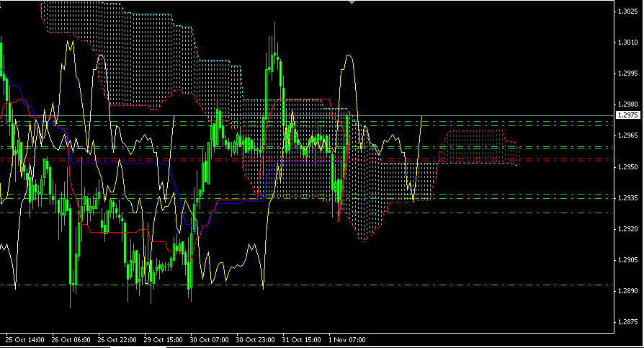This screenshot has height=348, width=644.
Task: Select the 26 Oct 22:00 time label
Action: click(117, 340)
